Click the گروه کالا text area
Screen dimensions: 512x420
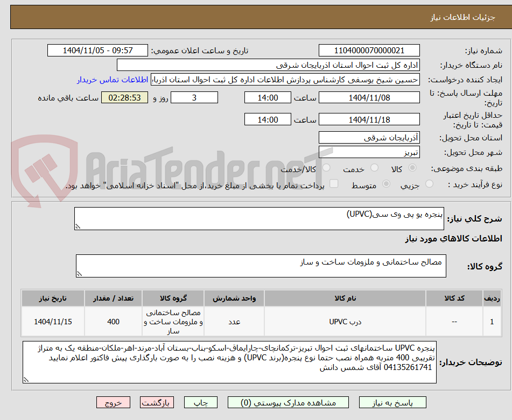[x=261, y=266]
